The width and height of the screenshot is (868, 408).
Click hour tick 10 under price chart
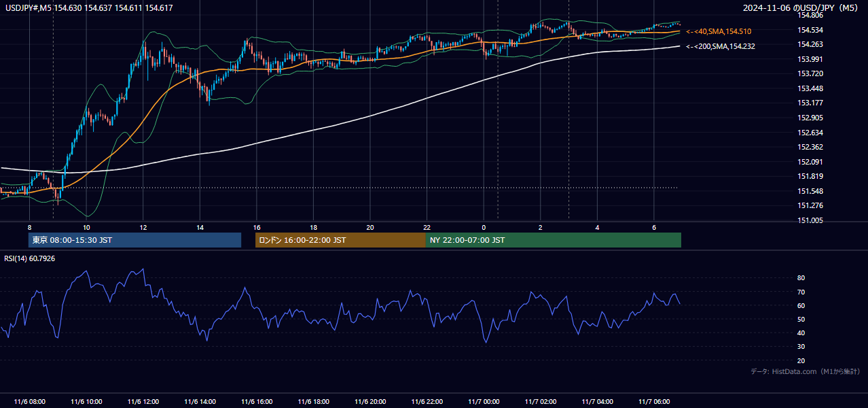coord(86,227)
